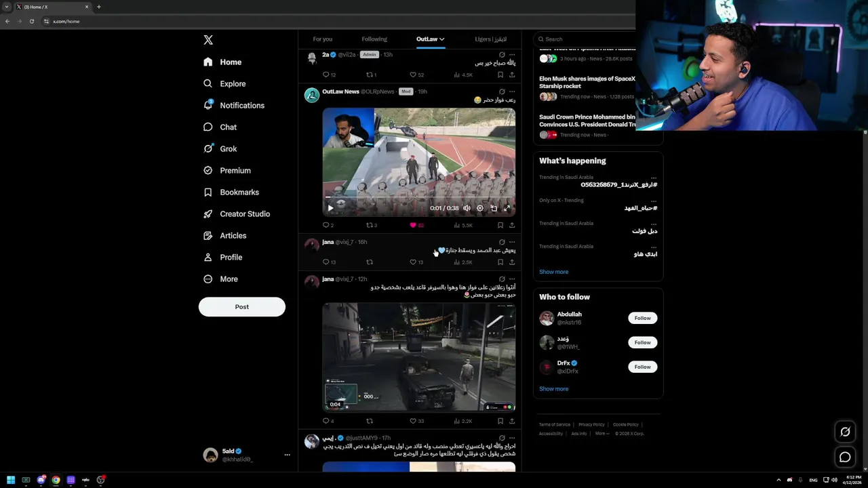
Task: Expand video to fullscreen
Action: (507, 208)
